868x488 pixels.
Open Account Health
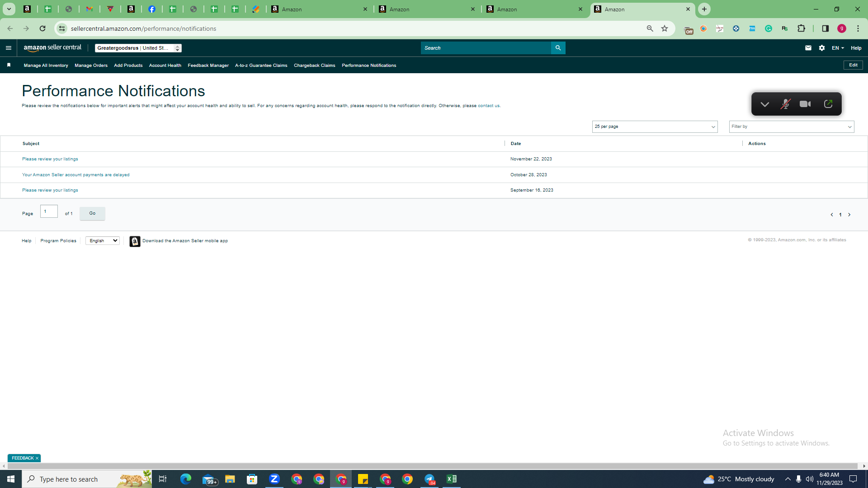(x=165, y=66)
